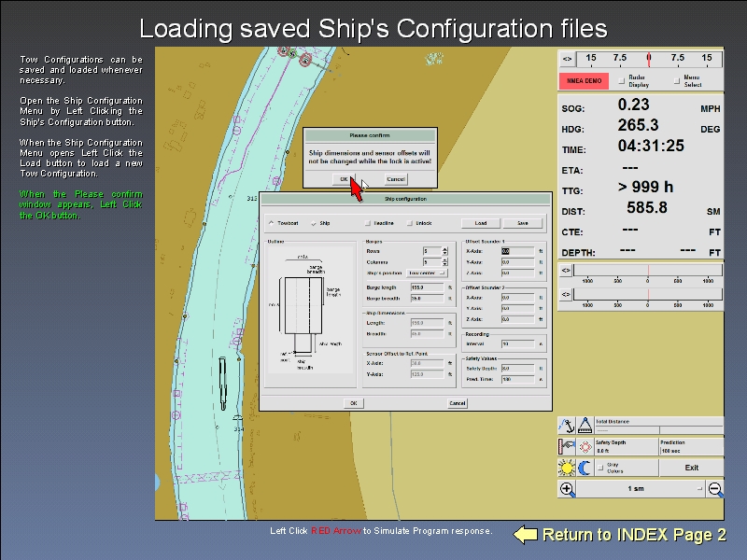Zoom in with the plus magnifier
This screenshot has width=747, height=560.
[x=567, y=489]
